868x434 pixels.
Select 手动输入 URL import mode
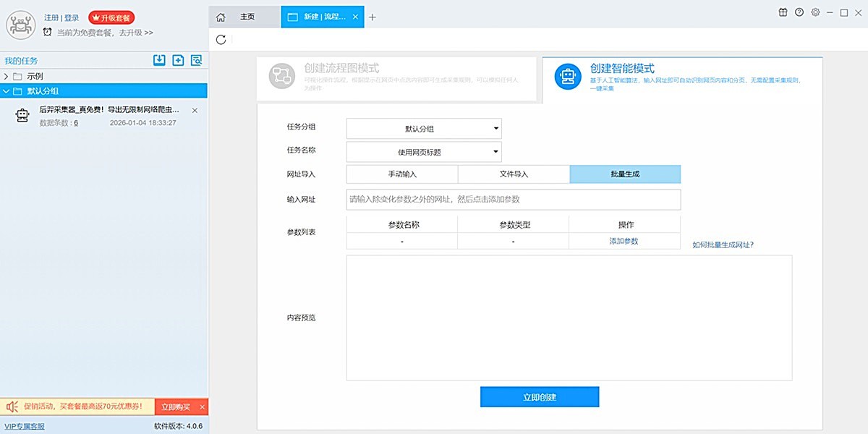point(402,174)
